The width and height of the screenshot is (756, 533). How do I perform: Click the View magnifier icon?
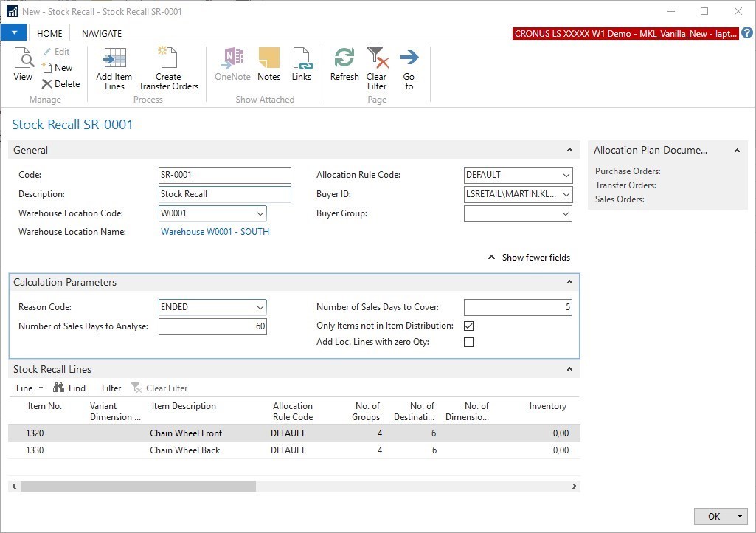coord(23,59)
